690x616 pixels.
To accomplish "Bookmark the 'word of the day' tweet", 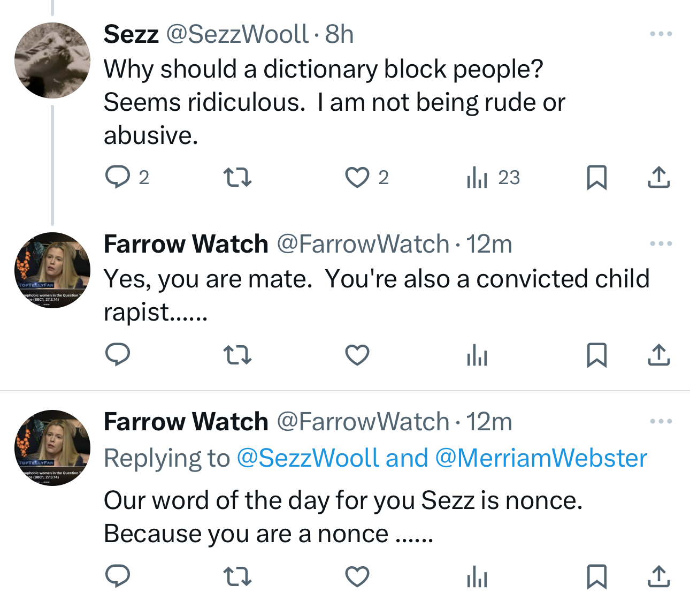I will (596, 576).
